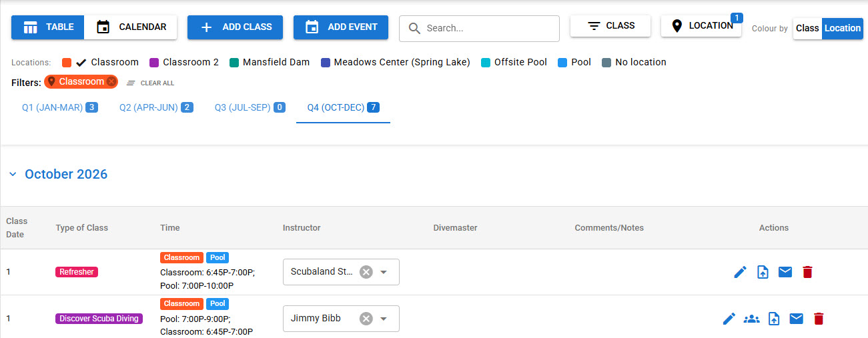
Task: Click the Classroom tag in Discover Scuba row
Action: click(x=181, y=304)
